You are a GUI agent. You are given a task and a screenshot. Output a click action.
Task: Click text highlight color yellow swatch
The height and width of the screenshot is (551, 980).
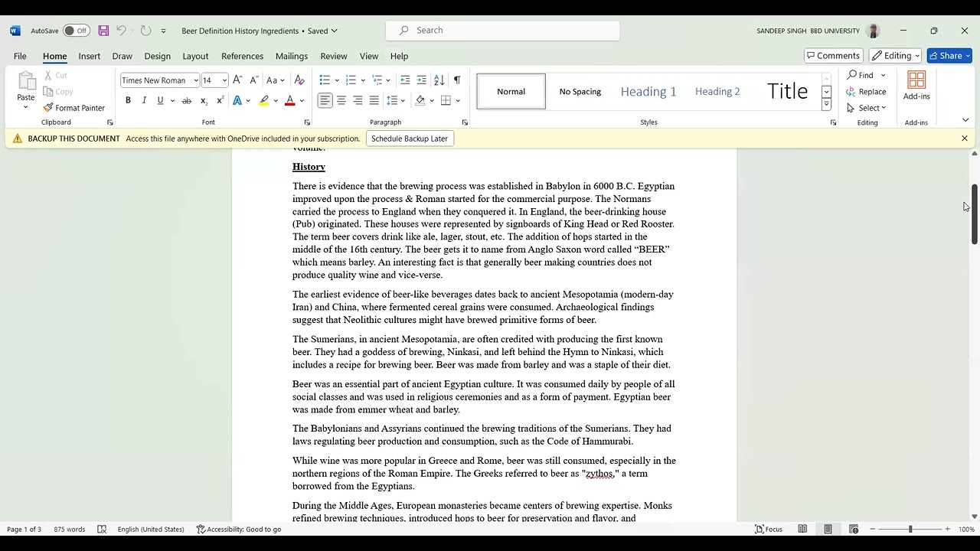click(264, 101)
